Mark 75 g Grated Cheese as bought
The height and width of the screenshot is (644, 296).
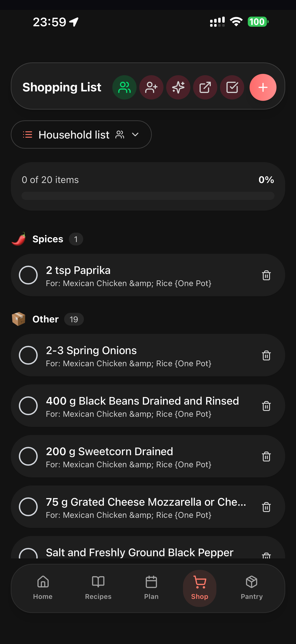(28, 507)
